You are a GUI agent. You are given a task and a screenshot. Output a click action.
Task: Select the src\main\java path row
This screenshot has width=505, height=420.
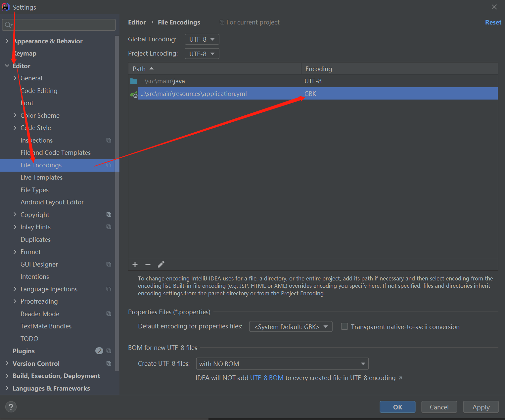[313, 81]
